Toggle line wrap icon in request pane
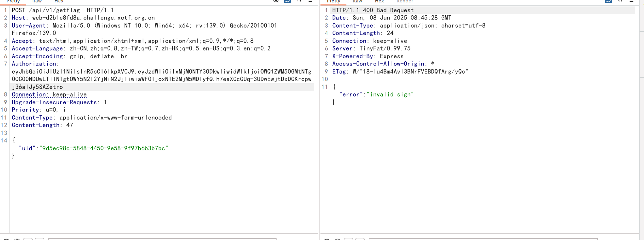 [x=287, y=1]
